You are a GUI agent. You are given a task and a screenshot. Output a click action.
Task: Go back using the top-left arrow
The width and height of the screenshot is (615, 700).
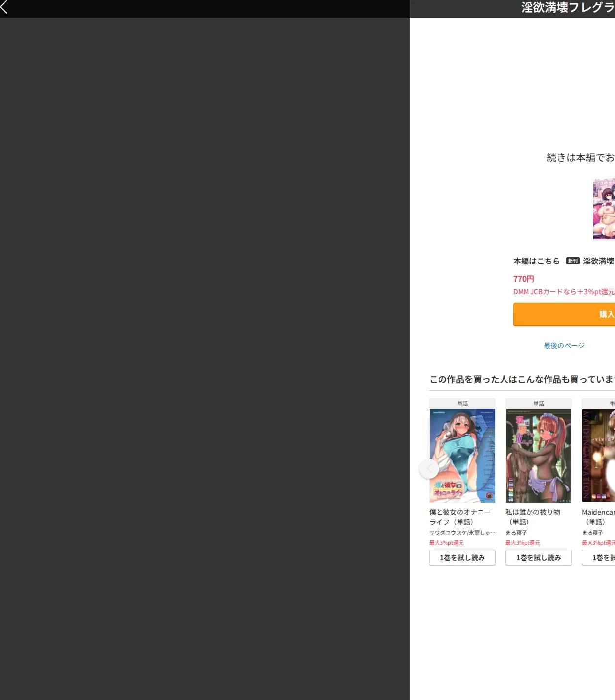tap(4, 7)
